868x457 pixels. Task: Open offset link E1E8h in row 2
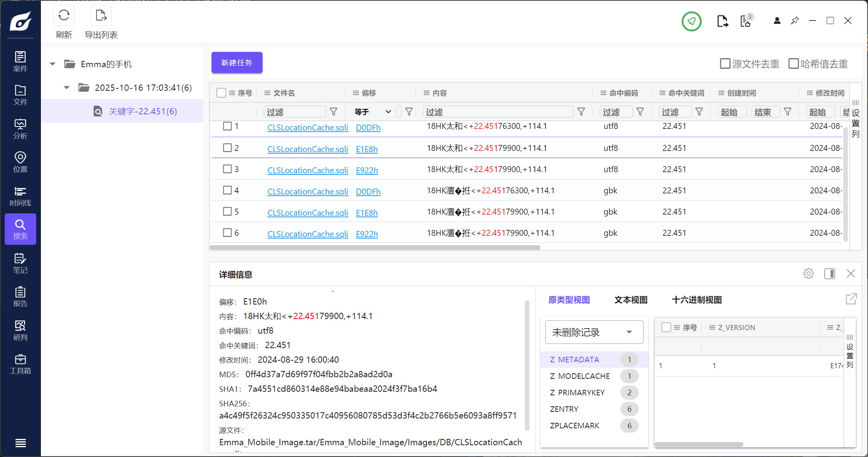[366, 149]
